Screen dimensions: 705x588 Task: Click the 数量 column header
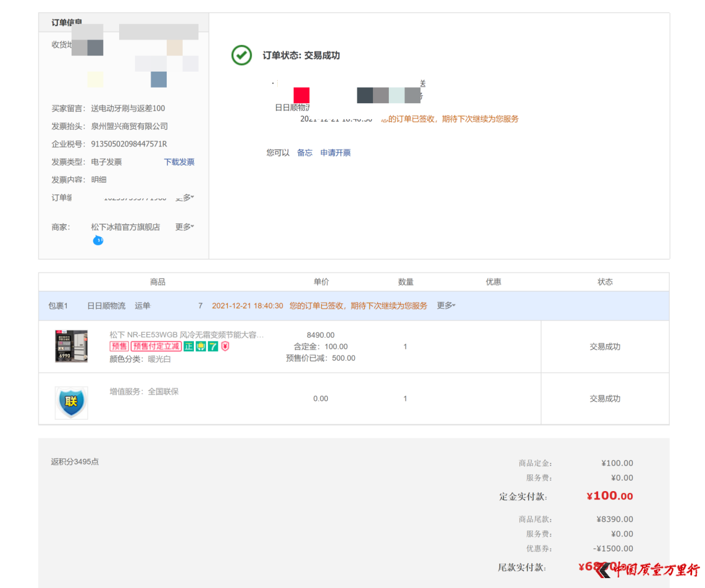coord(406,282)
